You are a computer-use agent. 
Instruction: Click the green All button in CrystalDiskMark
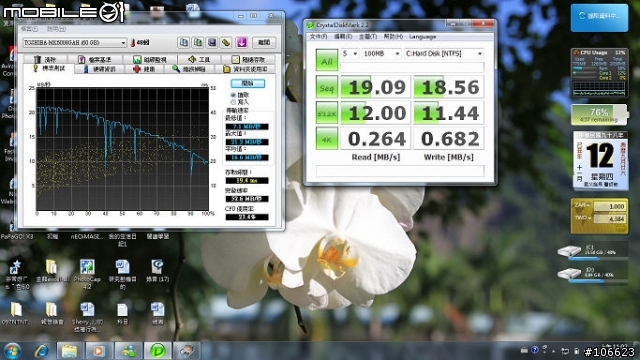[327, 60]
